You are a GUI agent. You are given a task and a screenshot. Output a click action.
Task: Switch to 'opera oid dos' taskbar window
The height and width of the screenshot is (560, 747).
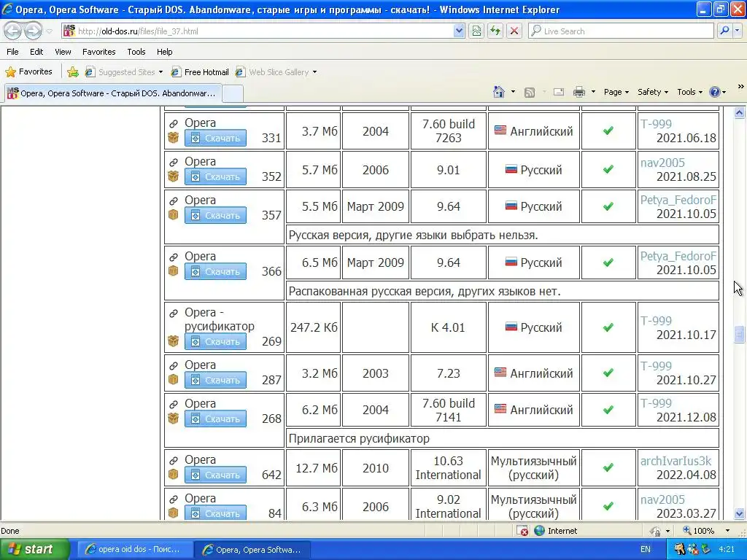click(x=134, y=550)
